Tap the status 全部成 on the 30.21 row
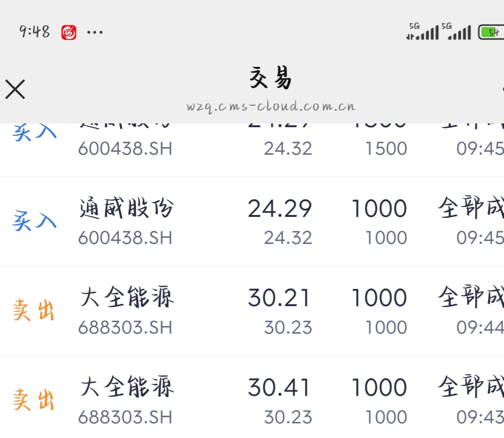 click(x=471, y=297)
